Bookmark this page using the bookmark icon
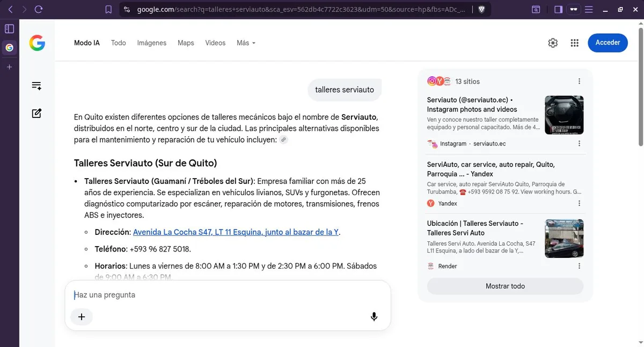644x347 pixels. click(x=108, y=9)
